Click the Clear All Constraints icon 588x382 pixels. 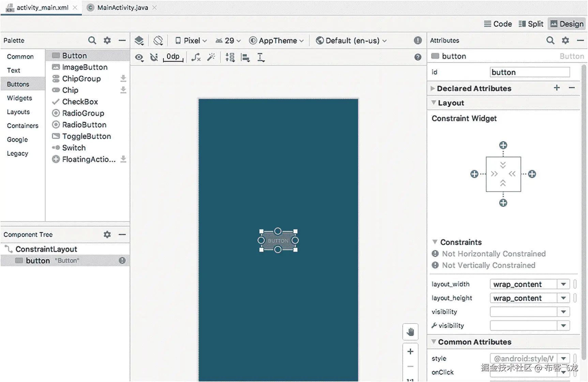pyautogui.click(x=196, y=57)
